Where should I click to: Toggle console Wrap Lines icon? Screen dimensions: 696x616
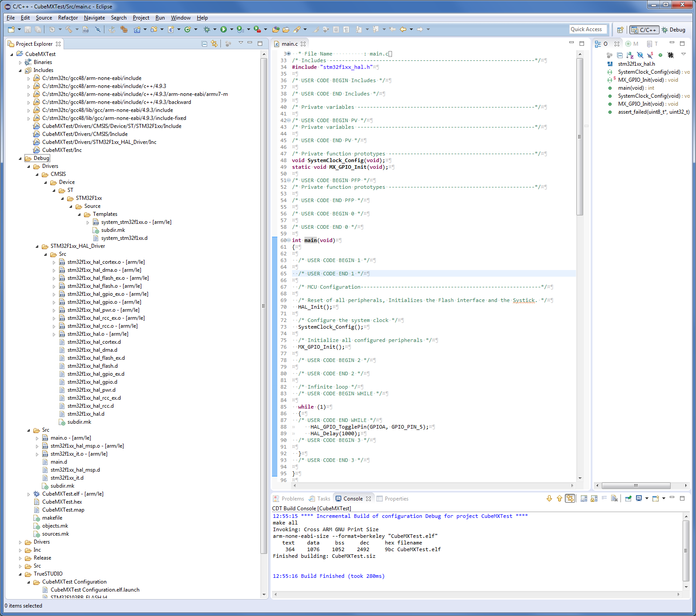[x=604, y=498]
